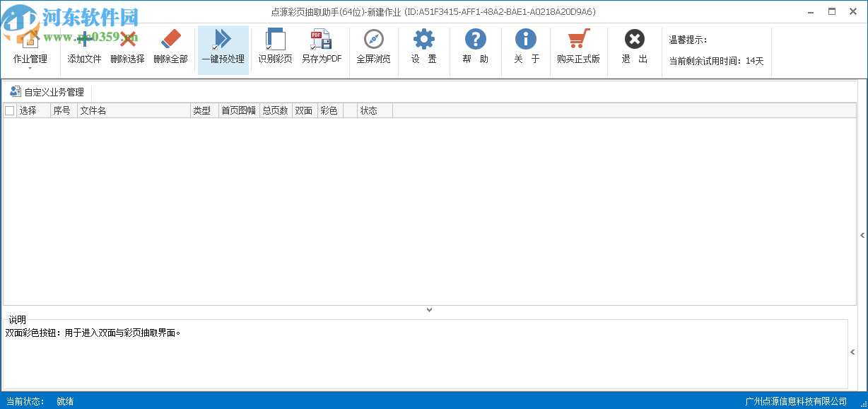This screenshot has width=868, height=409.
Task: Click the 彩色 column header
Action: tap(330, 110)
